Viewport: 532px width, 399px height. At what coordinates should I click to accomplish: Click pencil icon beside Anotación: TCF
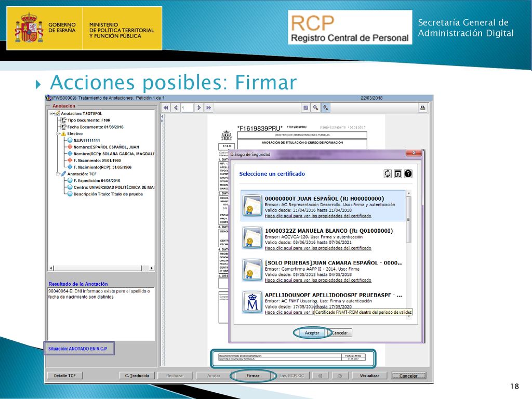(x=63, y=174)
